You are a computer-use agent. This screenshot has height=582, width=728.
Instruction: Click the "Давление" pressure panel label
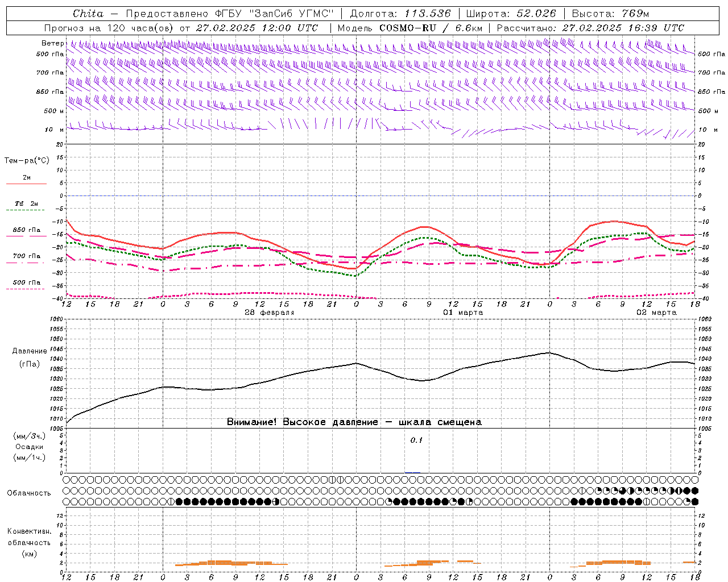[x=29, y=351]
